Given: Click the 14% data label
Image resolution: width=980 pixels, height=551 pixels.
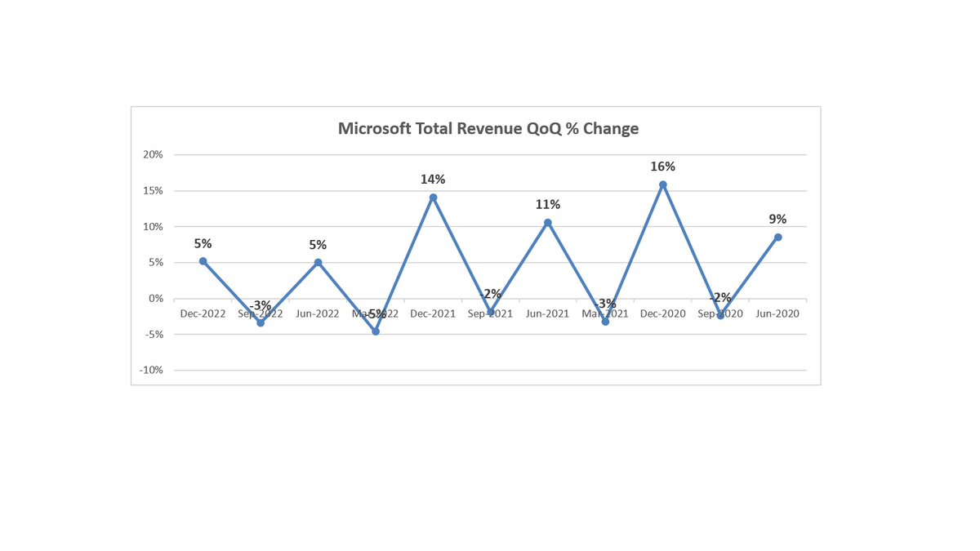Looking at the screenshot, I should pyautogui.click(x=433, y=180).
